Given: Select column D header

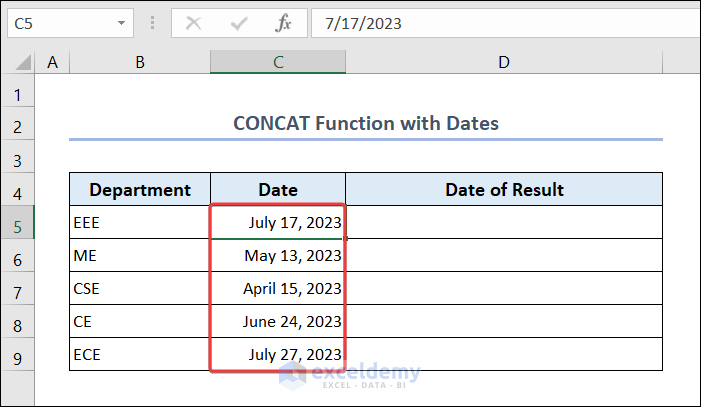Looking at the screenshot, I should (x=504, y=62).
